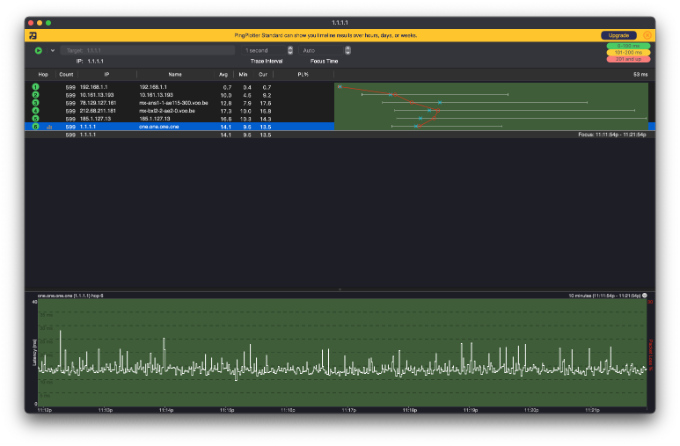
Task: Click the bar chart icon in hop 6 row
Action: (x=49, y=127)
